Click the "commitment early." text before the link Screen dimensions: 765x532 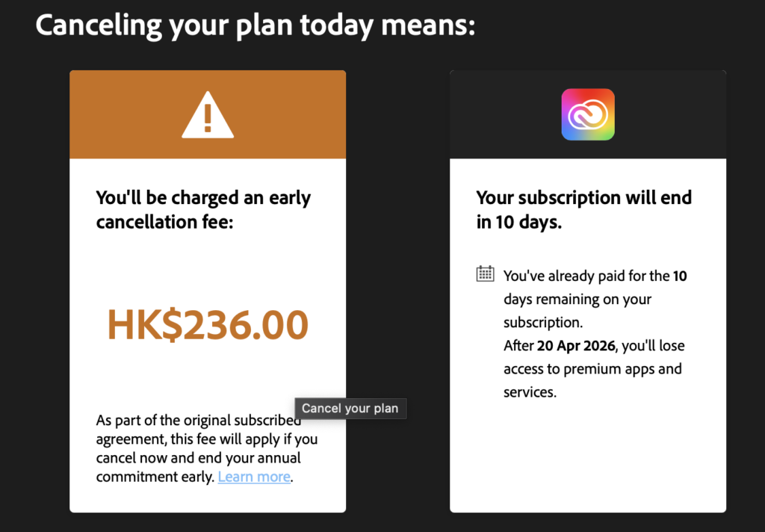(155, 477)
